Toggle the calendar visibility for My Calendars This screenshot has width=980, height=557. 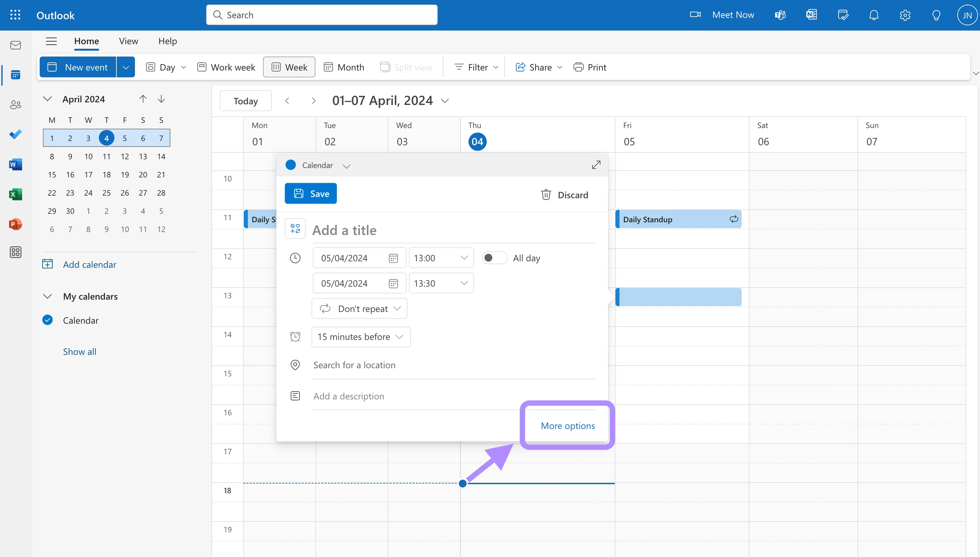tap(46, 296)
